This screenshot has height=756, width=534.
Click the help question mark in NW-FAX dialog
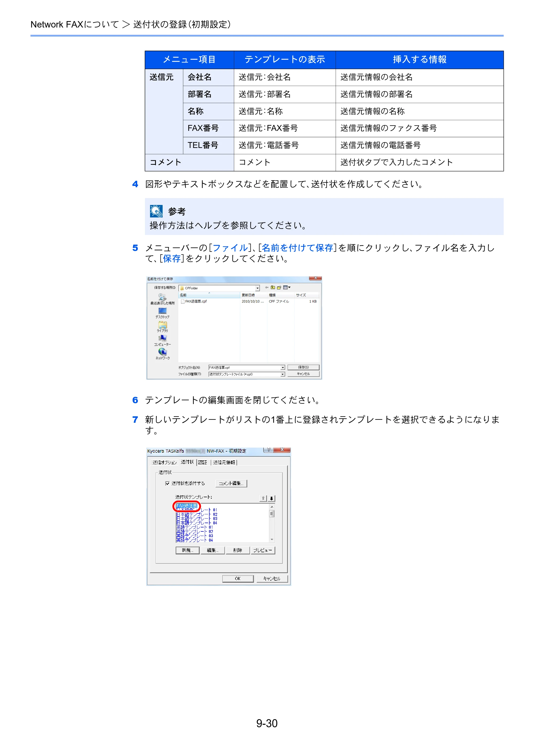269,450
